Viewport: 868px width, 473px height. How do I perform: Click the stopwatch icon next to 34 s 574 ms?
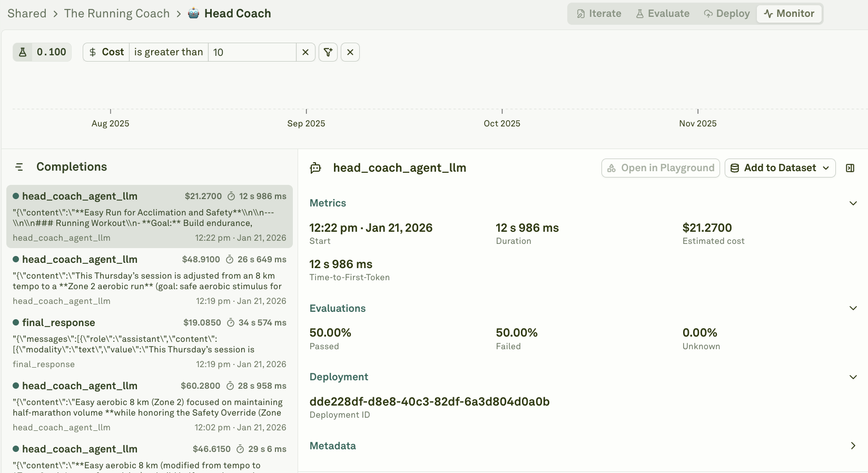(231, 323)
